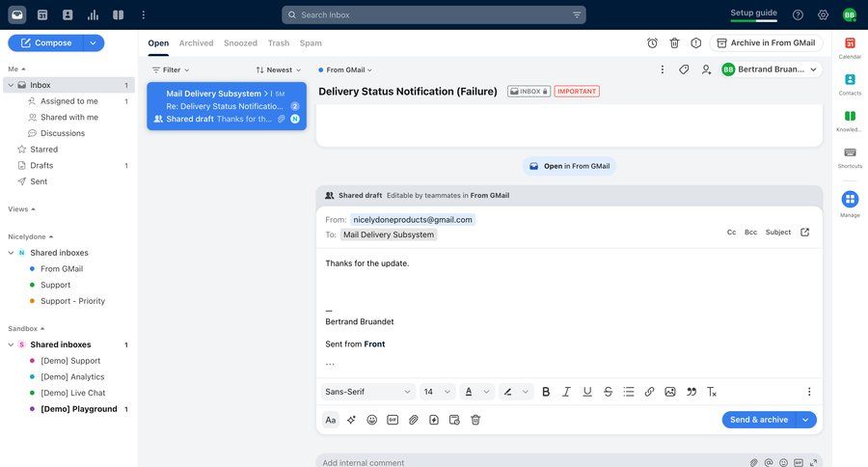This screenshot has width=868, height=467.
Task: Insert an emoji in draft
Action: tap(372, 420)
